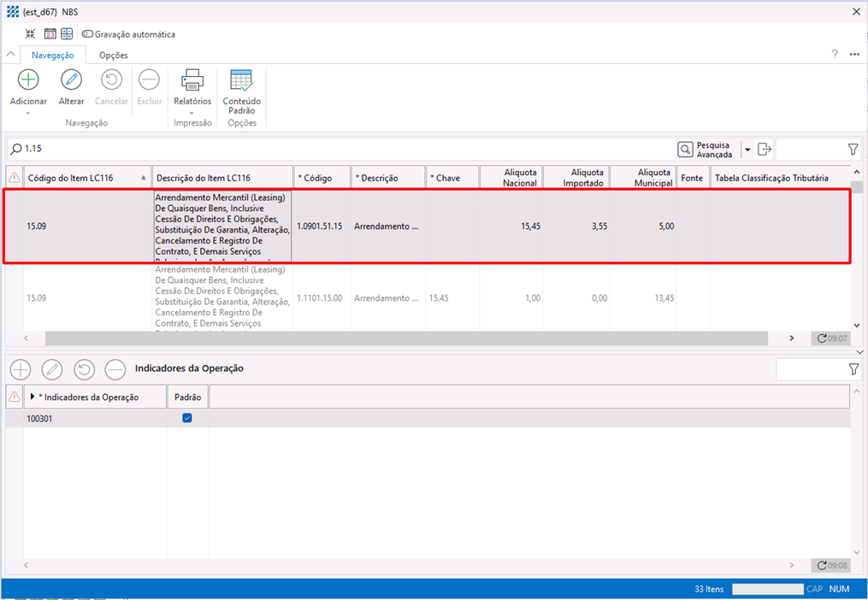Expand the Adicionar dropdown arrow
Viewport: 868px width, 600px height.
pyautogui.click(x=28, y=113)
